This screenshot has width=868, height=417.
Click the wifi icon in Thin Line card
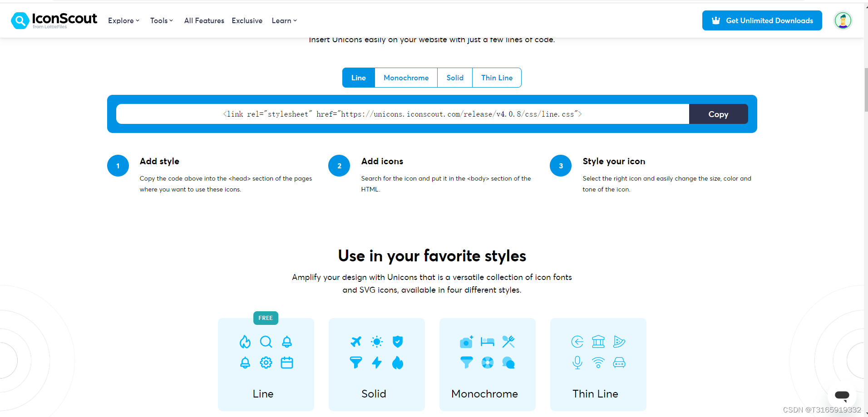point(598,363)
